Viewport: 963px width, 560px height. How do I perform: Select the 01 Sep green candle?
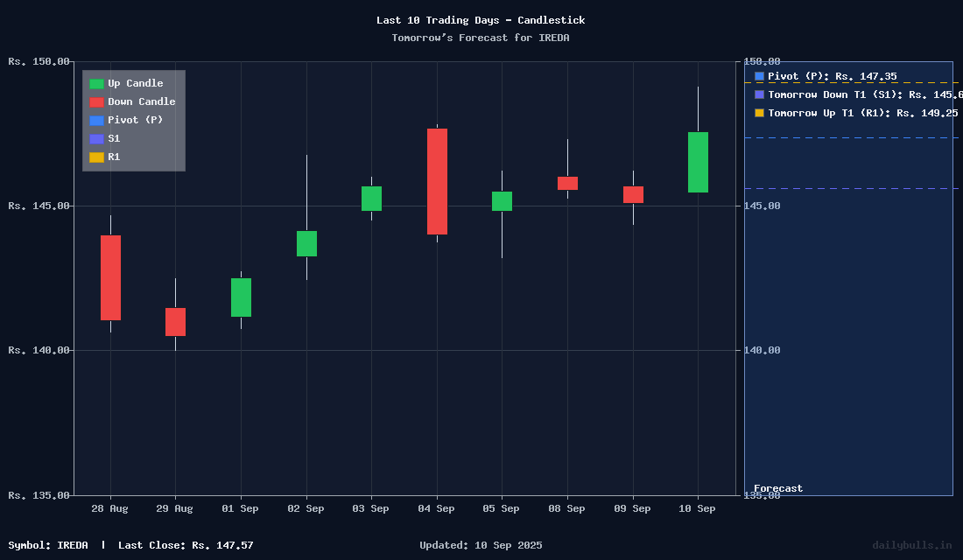point(241,297)
